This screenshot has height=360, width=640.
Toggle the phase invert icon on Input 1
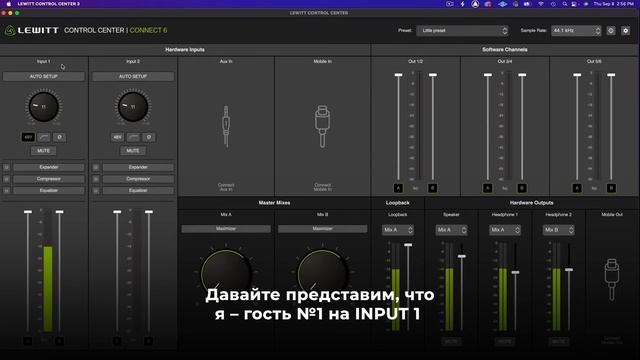click(x=60, y=137)
